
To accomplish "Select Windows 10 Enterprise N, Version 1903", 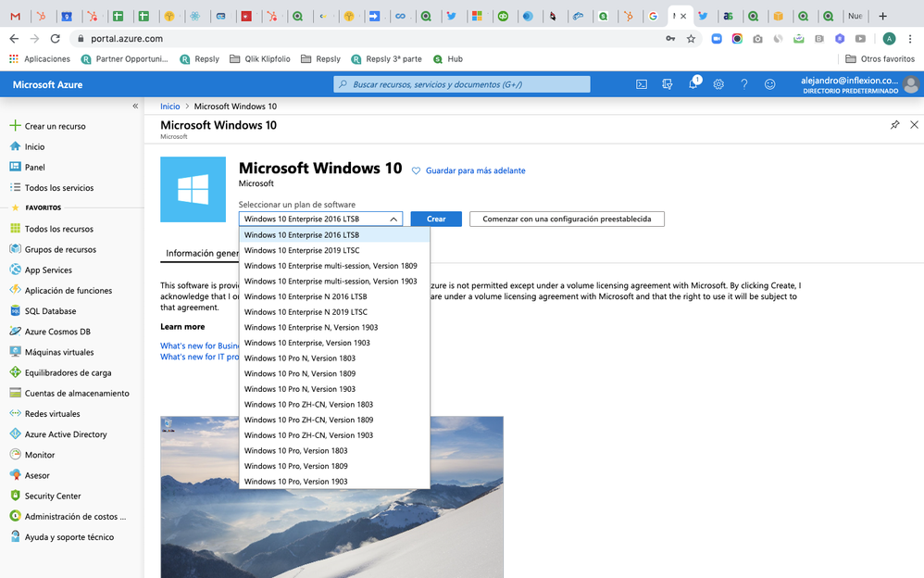I will coord(334,327).
